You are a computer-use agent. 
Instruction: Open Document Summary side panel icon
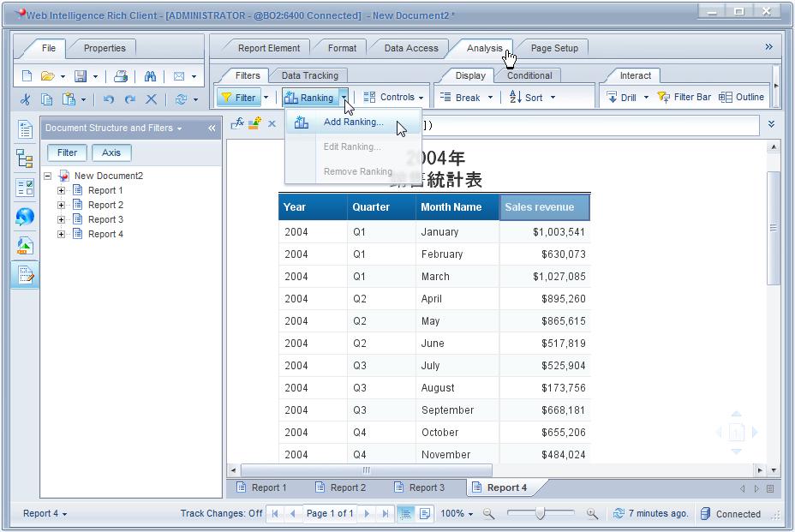pos(25,129)
